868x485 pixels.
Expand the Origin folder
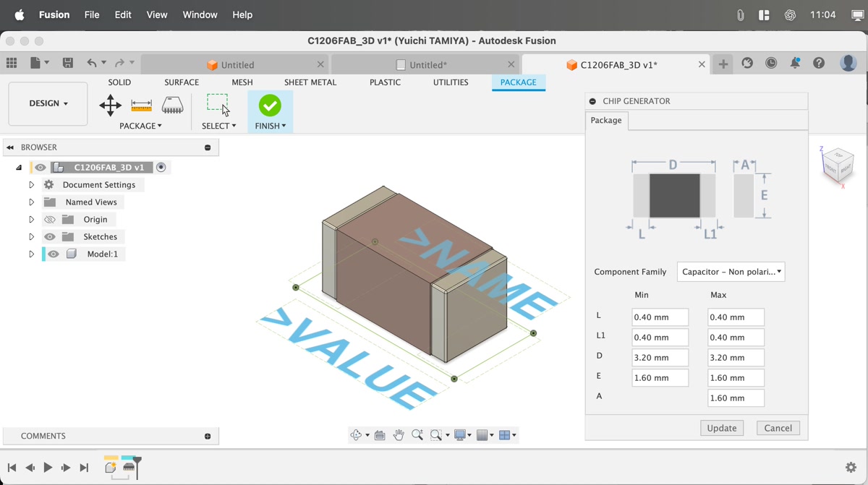[31, 219]
